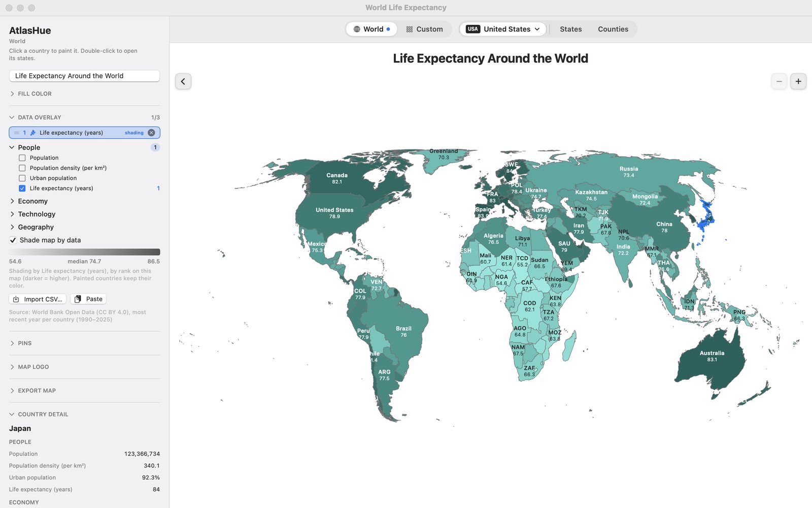Click the People count badge 1

155,147
